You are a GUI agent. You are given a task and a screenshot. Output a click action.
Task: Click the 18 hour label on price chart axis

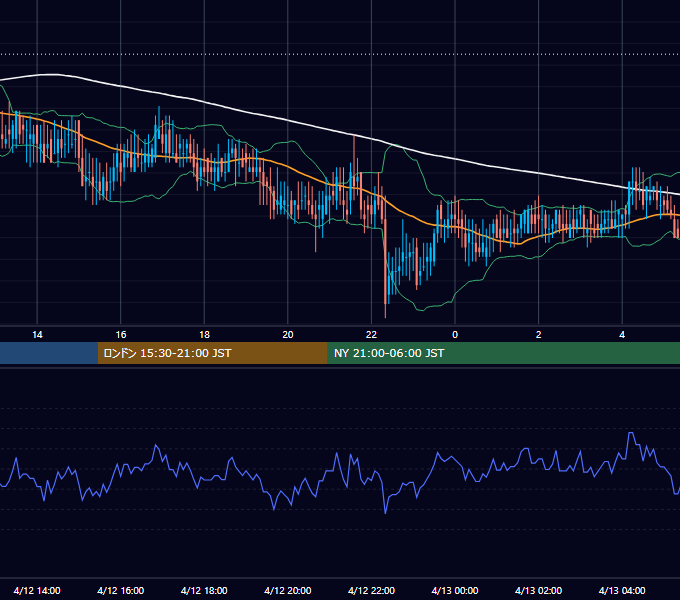[x=204, y=335]
